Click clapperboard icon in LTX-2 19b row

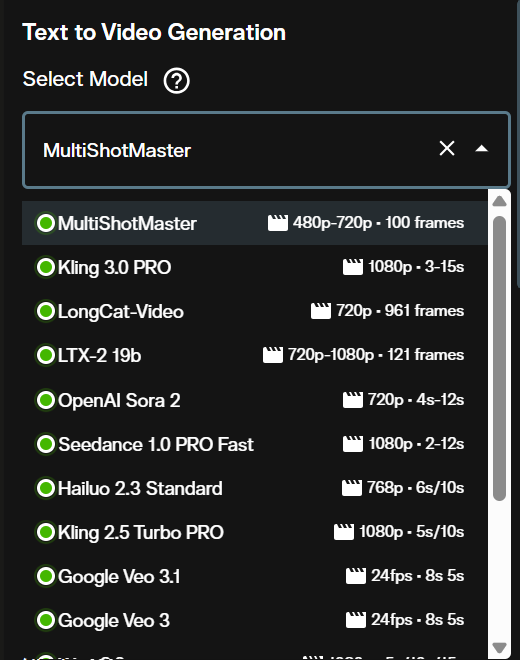[273, 355]
